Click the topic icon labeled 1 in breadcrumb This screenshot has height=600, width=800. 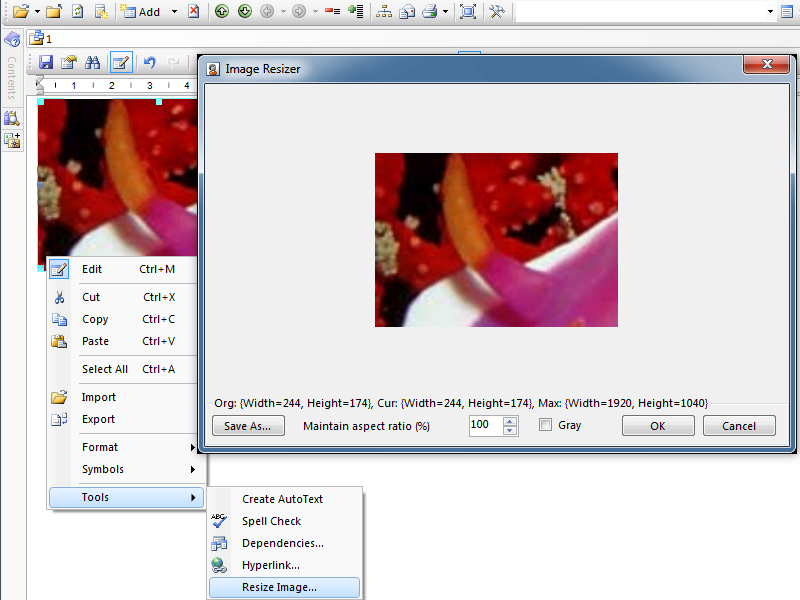(37, 38)
